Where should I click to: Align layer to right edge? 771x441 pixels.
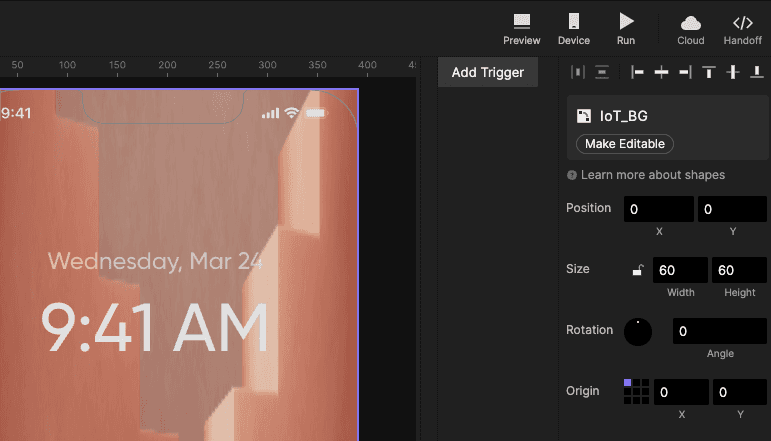(x=685, y=72)
